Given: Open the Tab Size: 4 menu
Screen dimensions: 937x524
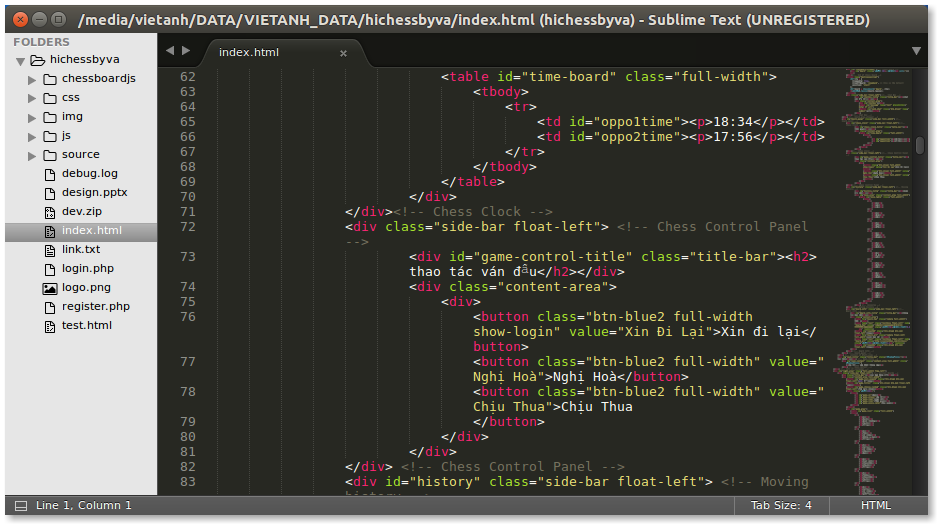Looking at the screenshot, I should pyautogui.click(x=781, y=505).
